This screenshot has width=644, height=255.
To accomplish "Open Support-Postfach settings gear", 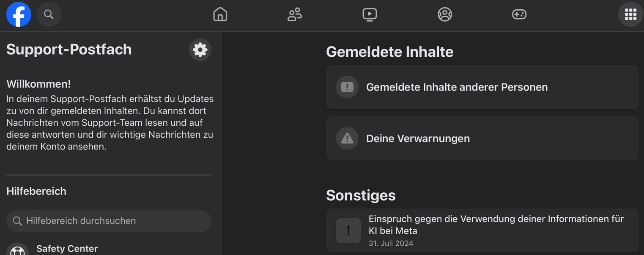I will pos(200,50).
